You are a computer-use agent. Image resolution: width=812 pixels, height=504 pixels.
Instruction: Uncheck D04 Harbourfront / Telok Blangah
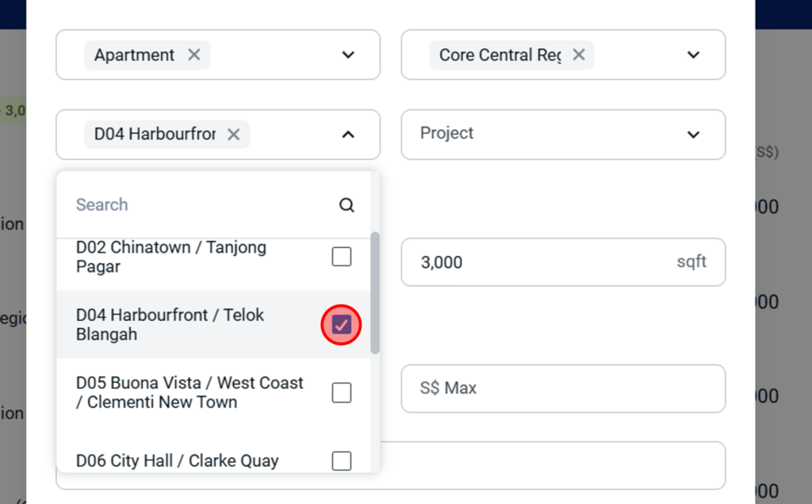click(342, 324)
